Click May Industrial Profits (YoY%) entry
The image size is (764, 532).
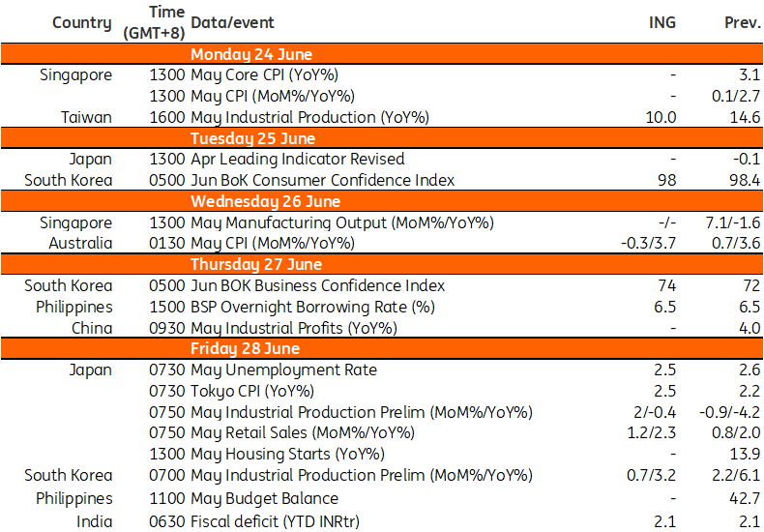point(294,328)
